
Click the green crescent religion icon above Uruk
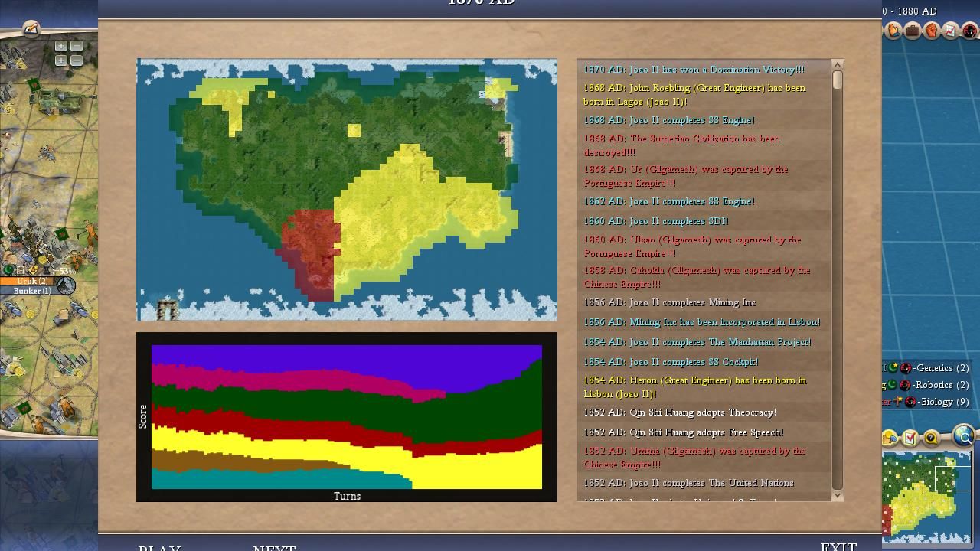click(x=8, y=270)
